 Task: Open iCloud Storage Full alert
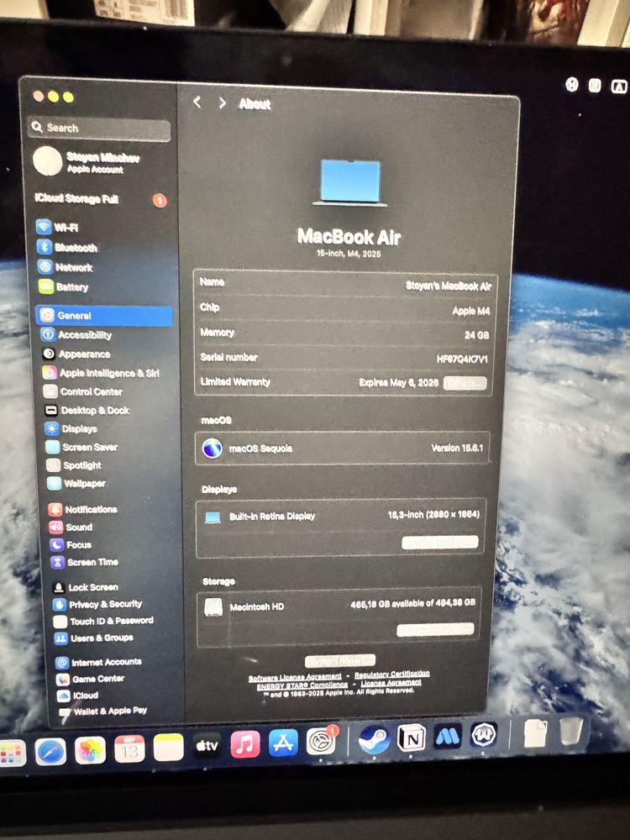(100, 199)
